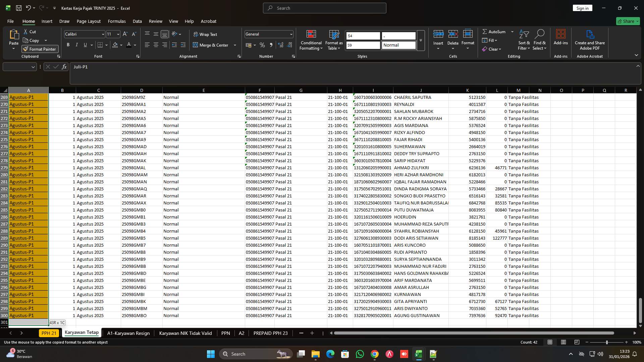Click Increase Decimal icon
644x362 pixels.
[281, 45]
